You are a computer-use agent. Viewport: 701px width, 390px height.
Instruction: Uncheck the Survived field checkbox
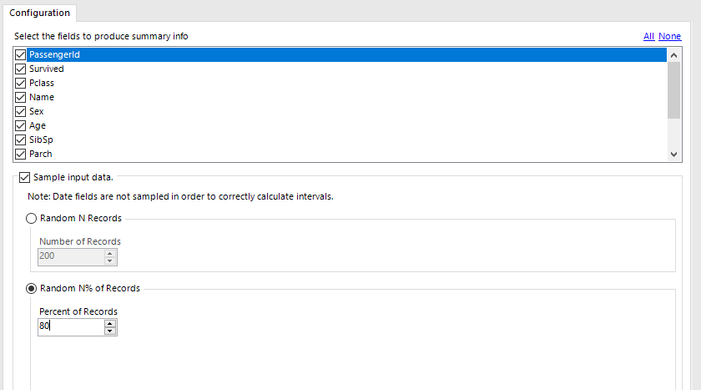tap(20, 69)
